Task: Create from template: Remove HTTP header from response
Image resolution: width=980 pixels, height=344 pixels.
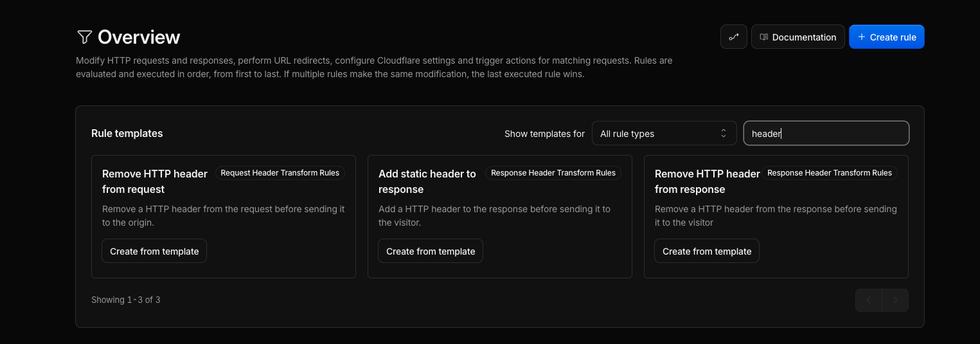Action: pos(707,251)
